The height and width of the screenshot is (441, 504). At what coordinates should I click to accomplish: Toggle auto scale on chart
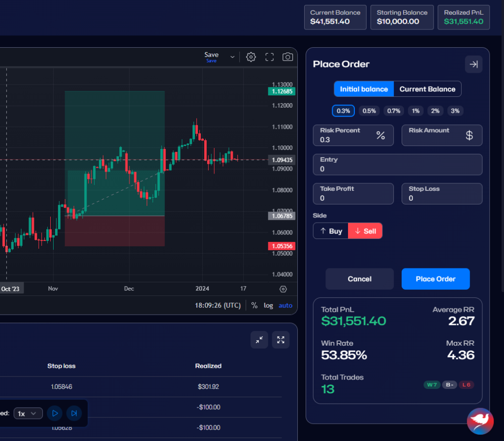point(285,305)
